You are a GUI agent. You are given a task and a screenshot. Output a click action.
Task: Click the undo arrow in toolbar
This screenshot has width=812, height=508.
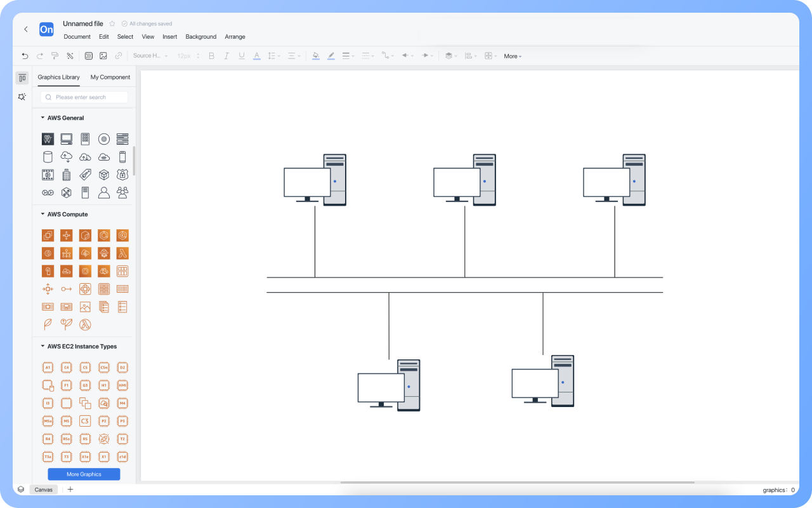(25, 56)
